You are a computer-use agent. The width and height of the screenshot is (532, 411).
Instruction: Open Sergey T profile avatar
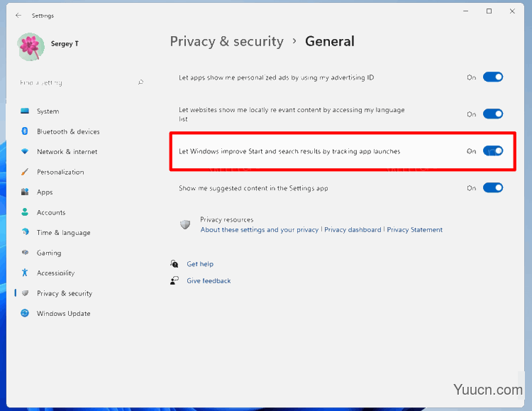click(x=31, y=47)
